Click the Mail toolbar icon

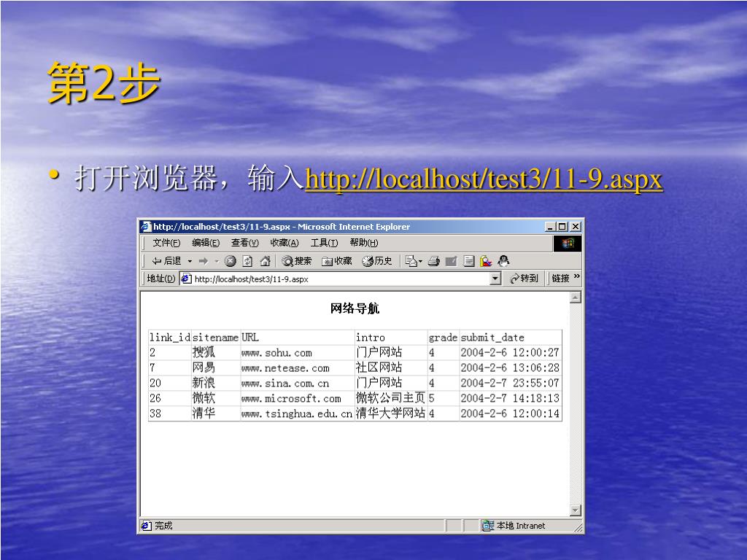click(x=411, y=261)
